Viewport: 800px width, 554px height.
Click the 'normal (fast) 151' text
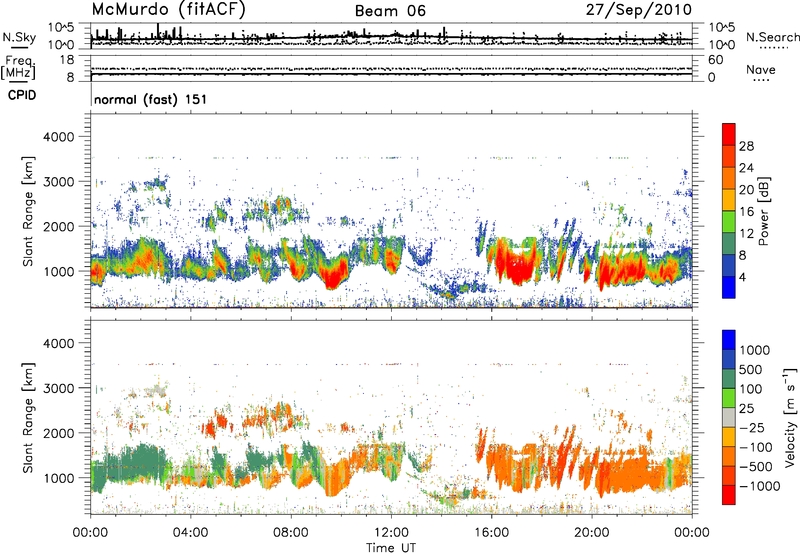click(x=151, y=99)
